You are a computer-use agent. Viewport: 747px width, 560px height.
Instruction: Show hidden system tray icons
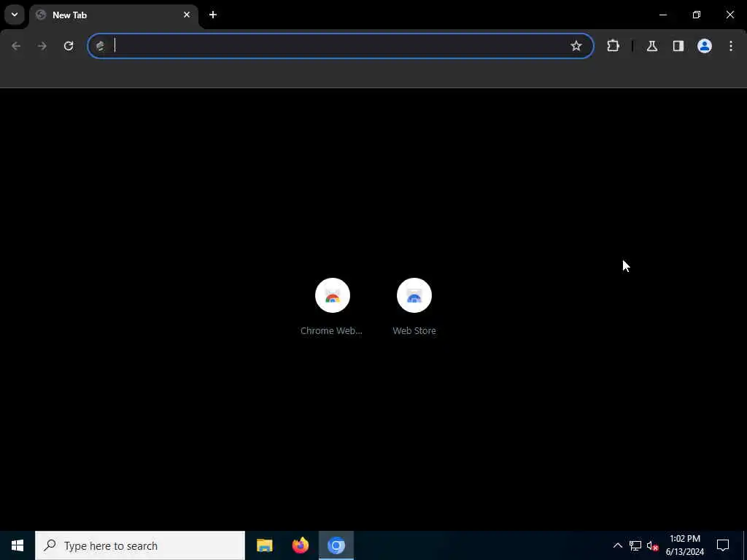pos(617,545)
